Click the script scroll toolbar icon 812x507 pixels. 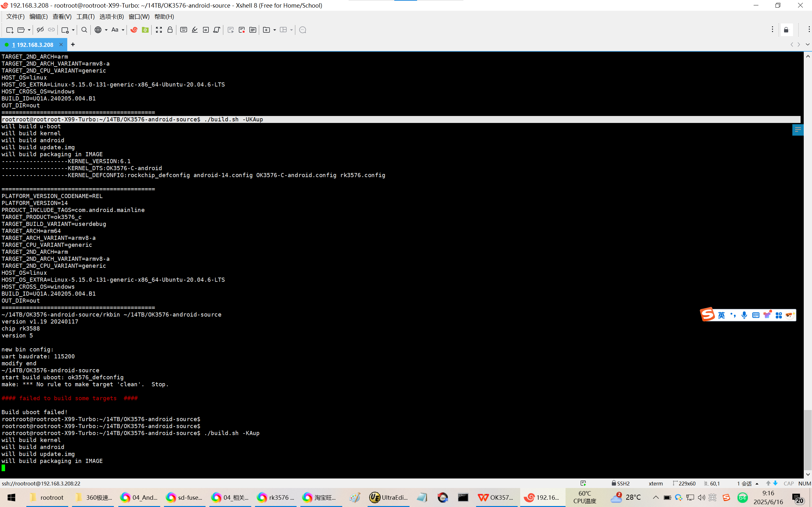(x=217, y=30)
